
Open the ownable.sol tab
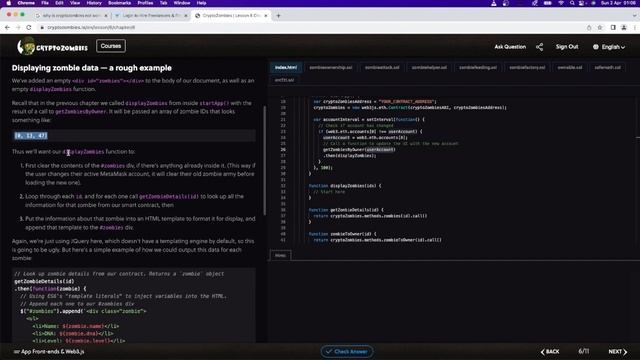pyautogui.click(x=570, y=67)
